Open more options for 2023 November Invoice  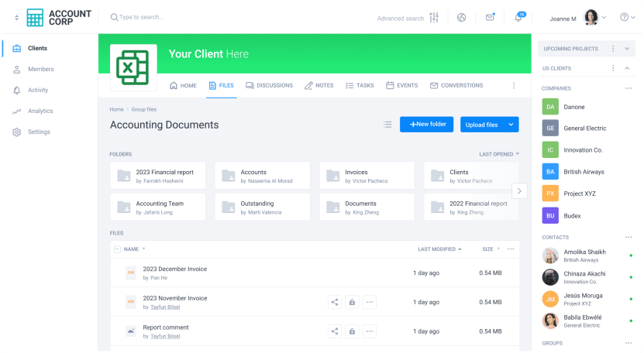pos(370,302)
